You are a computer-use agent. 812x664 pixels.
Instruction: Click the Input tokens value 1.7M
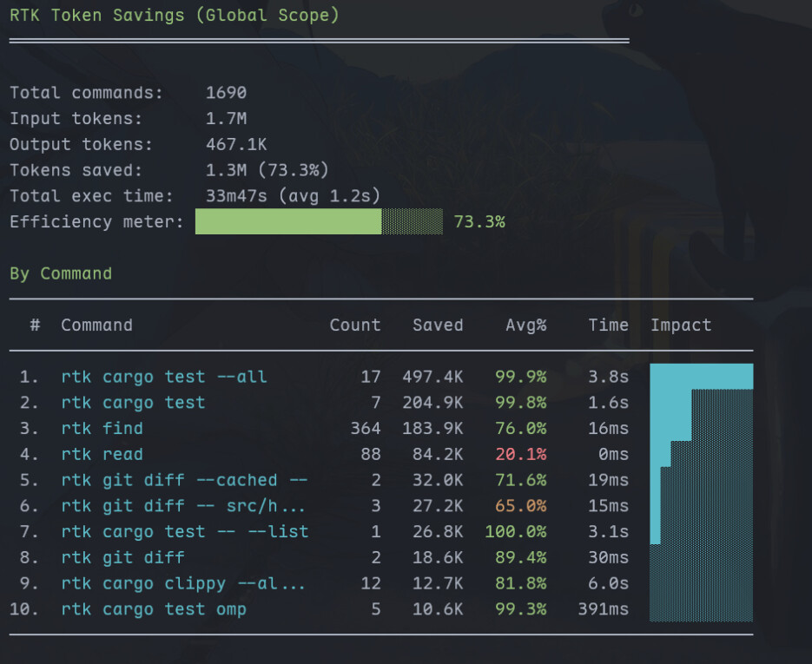[x=227, y=119]
